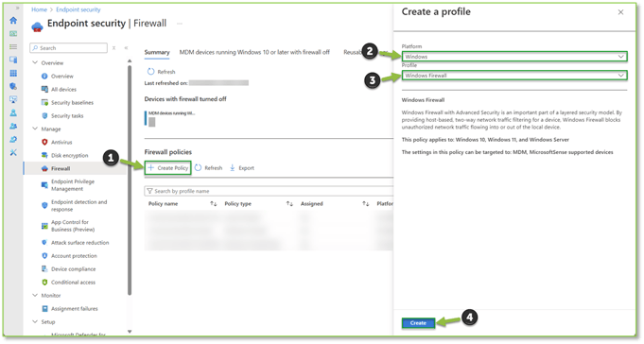Viewport: 644px width, 344px height.
Task: Open the Home icon in left rail
Action: click(13, 20)
